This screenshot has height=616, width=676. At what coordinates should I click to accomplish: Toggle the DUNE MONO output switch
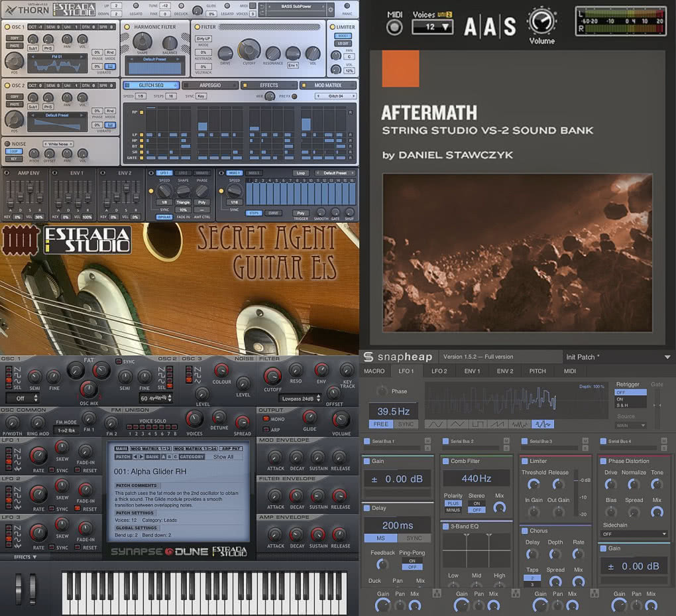click(266, 419)
